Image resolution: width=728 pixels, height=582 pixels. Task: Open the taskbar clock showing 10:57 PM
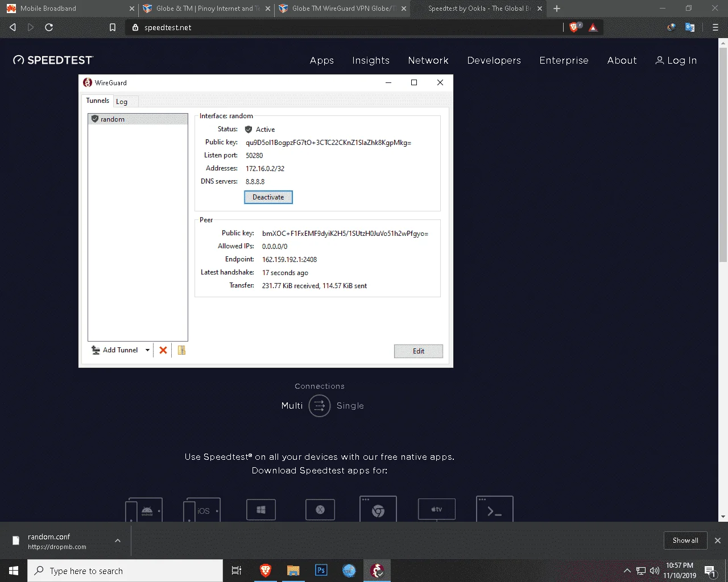click(x=680, y=571)
